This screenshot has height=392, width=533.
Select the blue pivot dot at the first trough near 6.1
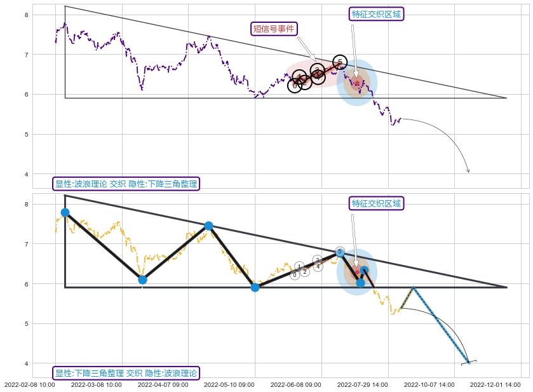pyautogui.click(x=142, y=280)
